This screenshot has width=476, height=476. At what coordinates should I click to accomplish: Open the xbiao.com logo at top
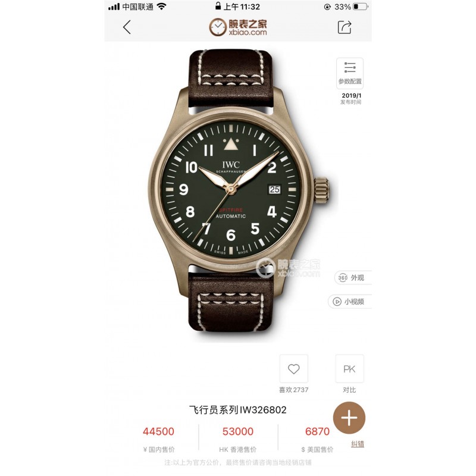click(238, 27)
